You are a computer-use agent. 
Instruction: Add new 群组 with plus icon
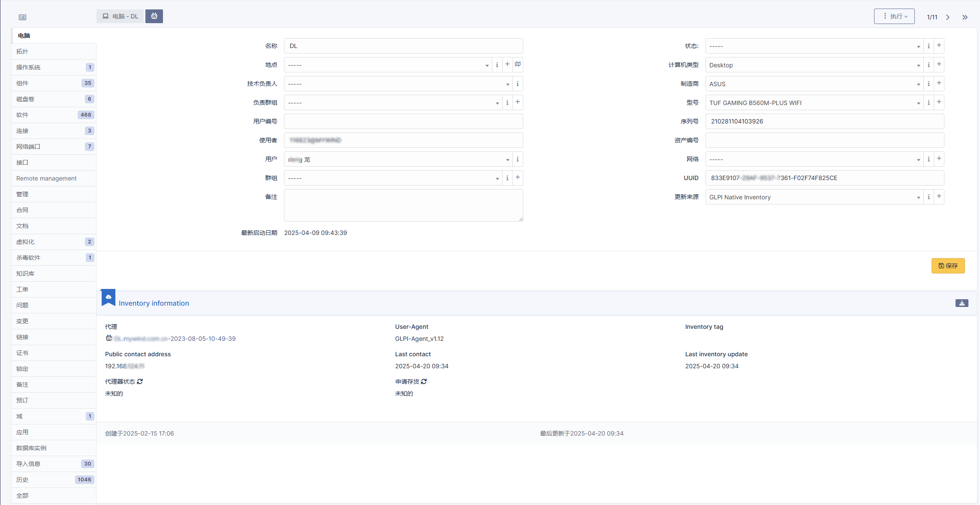pos(518,177)
